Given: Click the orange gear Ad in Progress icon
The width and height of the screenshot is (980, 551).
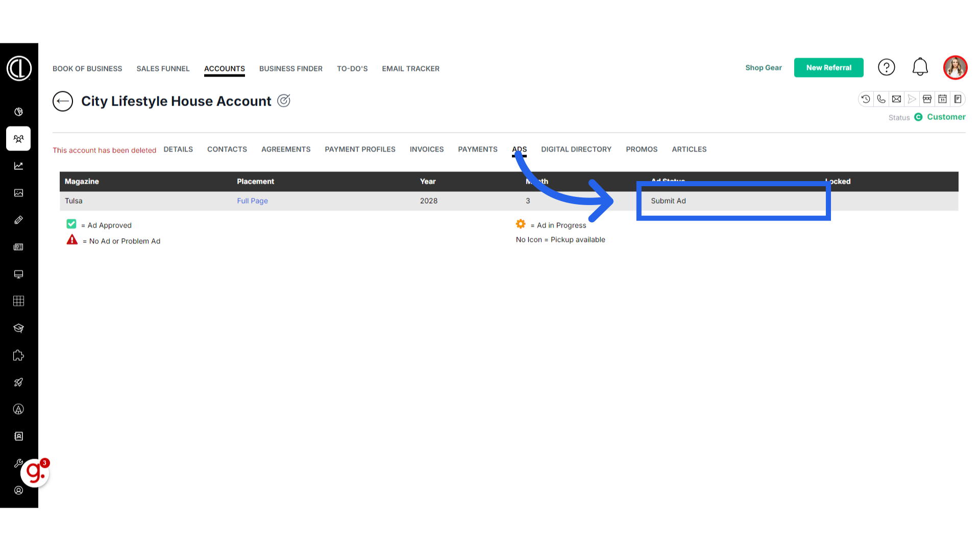Looking at the screenshot, I should tap(521, 224).
